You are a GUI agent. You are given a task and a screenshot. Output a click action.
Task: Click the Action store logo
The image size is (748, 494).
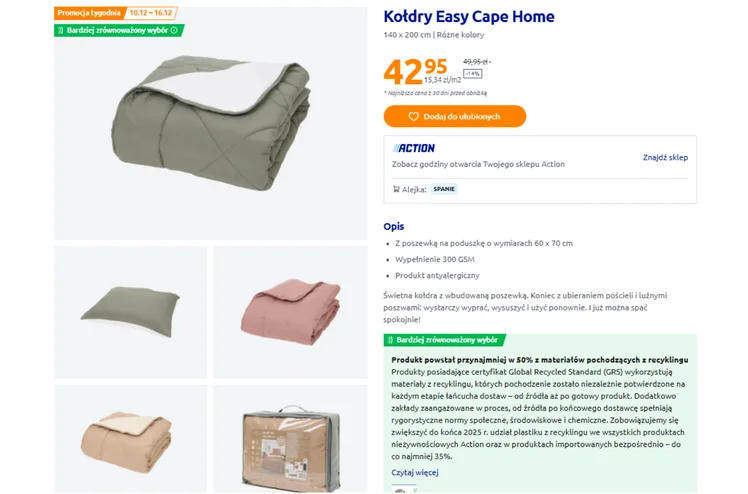[414, 148]
